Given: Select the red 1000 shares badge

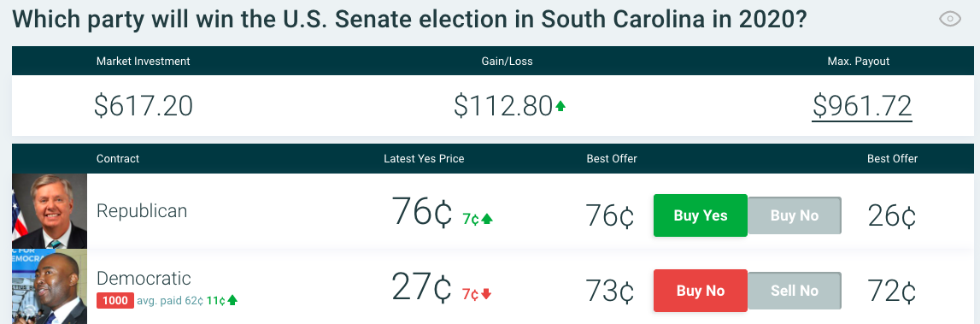Looking at the screenshot, I should pos(115,300).
